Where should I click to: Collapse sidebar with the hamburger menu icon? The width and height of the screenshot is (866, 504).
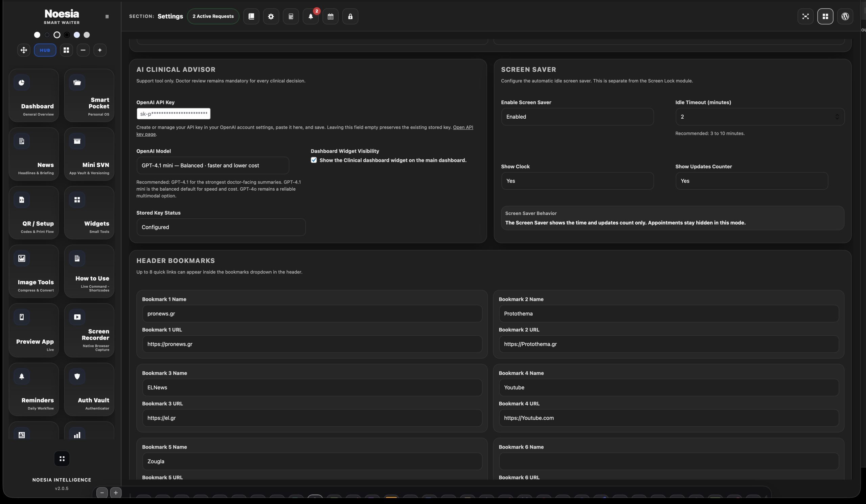107,17
